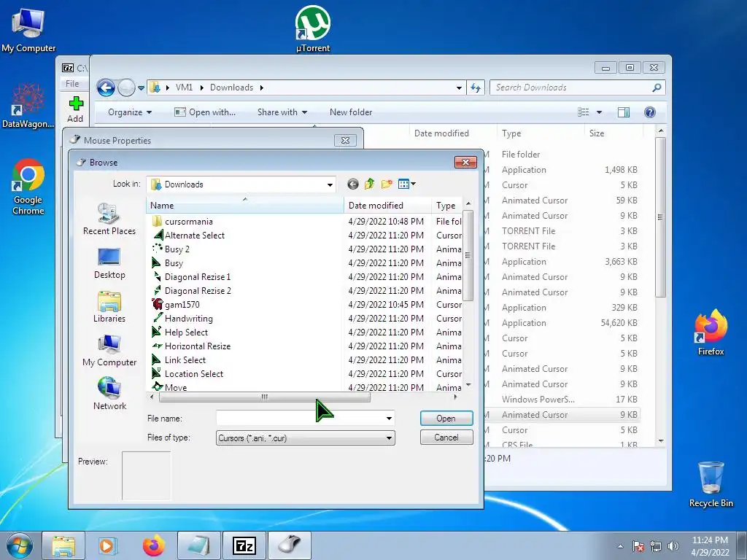This screenshot has width=747, height=560.
Task: Click the Open button in Browse dialog
Action: (446, 418)
